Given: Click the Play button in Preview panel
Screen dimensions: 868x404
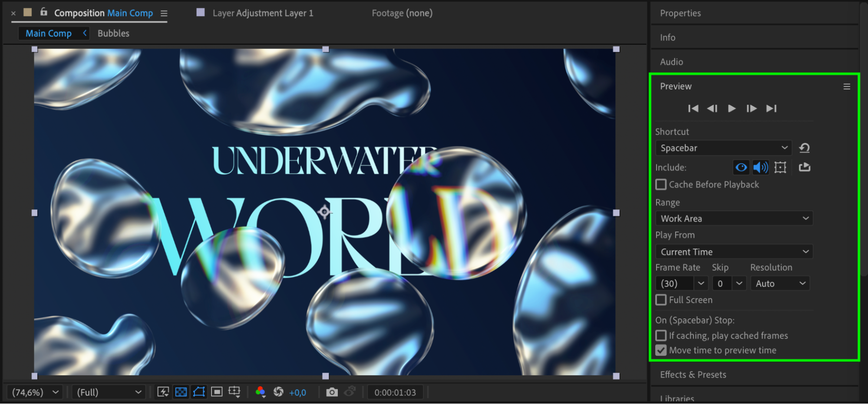Looking at the screenshot, I should coord(732,109).
